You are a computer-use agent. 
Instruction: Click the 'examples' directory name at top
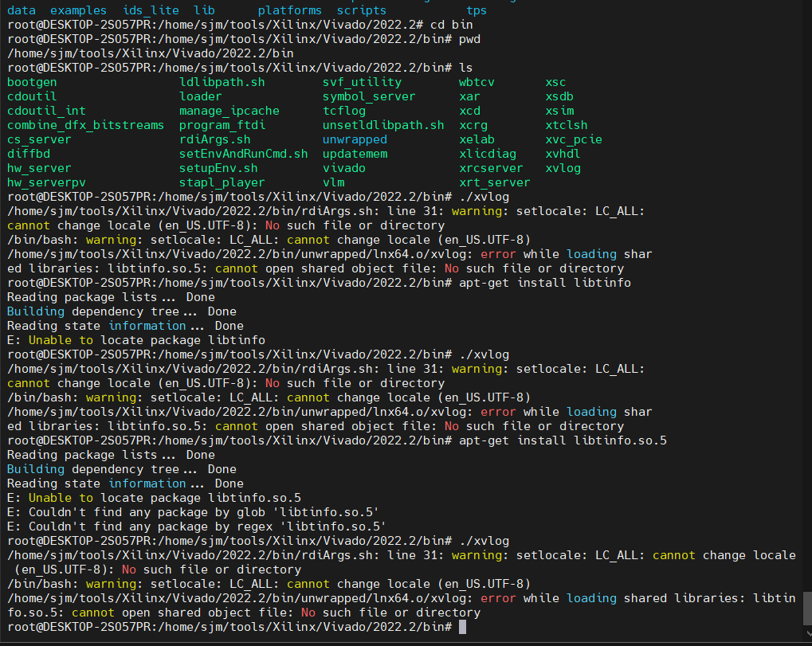pyautogui.click(x=78, y=10)
